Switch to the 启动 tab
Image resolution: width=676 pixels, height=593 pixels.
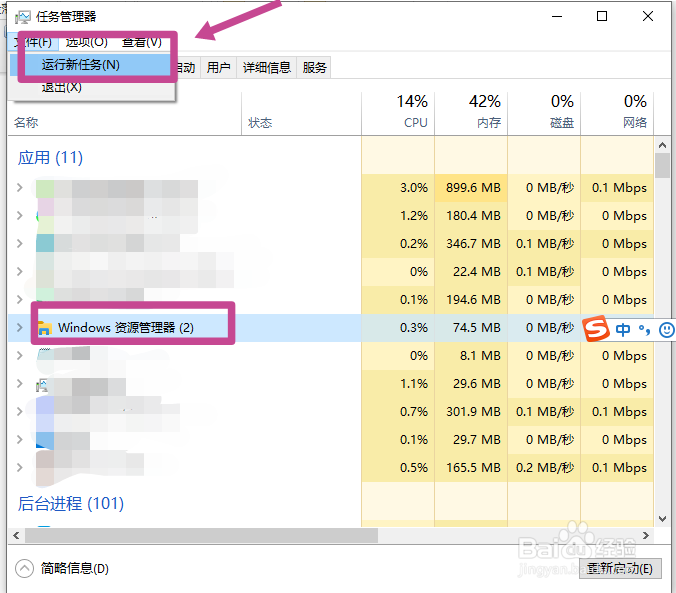point(186,68)
